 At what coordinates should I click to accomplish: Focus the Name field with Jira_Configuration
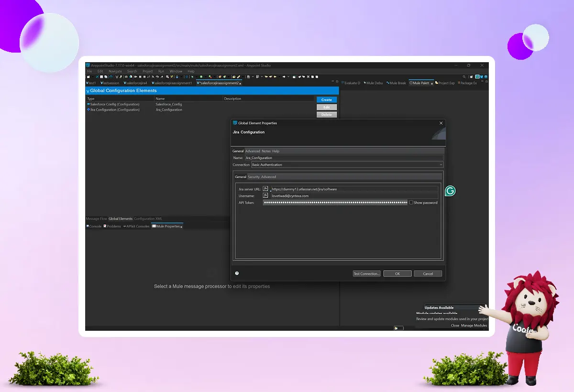click(344, 158)
